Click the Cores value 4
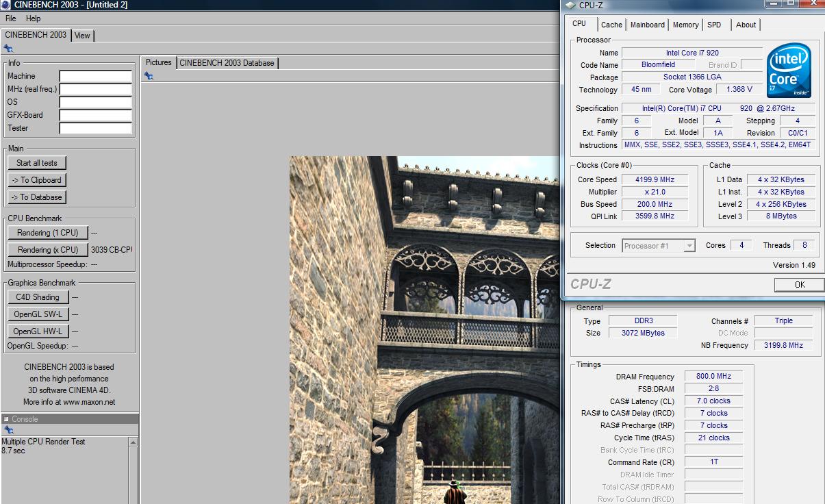 tap(741, 245)
